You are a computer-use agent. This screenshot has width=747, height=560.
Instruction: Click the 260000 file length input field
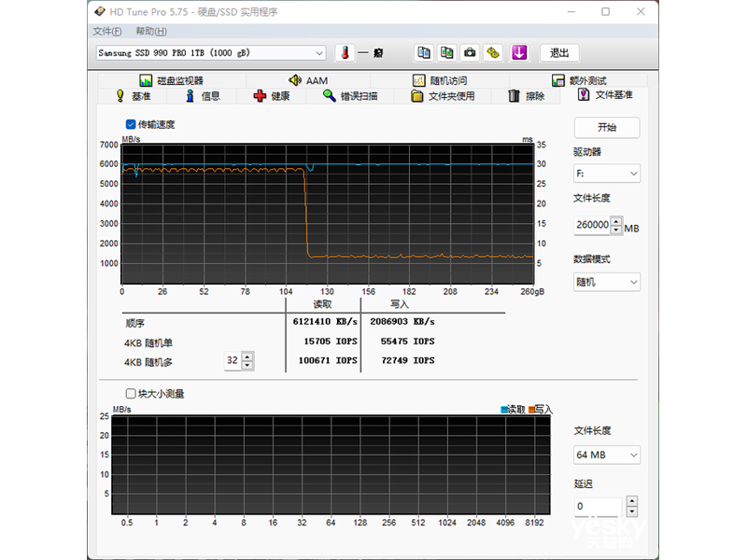[593, 225]
